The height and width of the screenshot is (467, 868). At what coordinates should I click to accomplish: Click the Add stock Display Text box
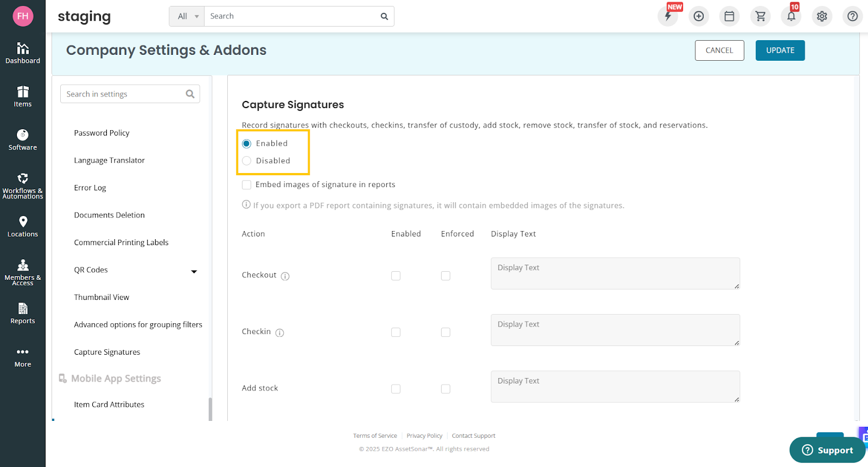(615, 387)
